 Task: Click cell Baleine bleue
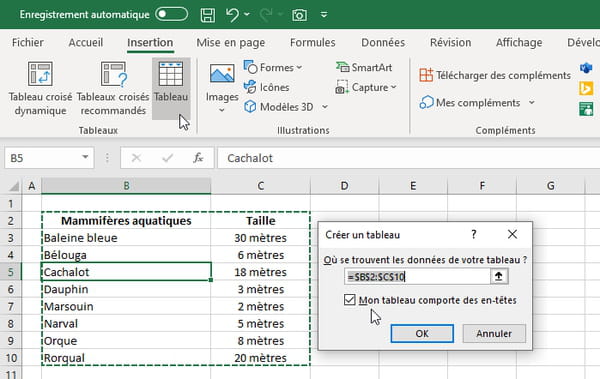[126, 238]
